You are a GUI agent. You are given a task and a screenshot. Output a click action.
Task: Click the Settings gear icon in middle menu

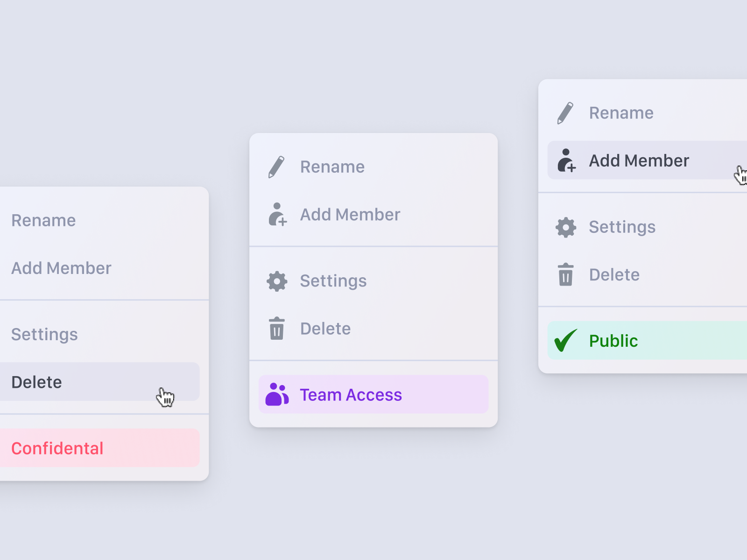tap(276, 281)
